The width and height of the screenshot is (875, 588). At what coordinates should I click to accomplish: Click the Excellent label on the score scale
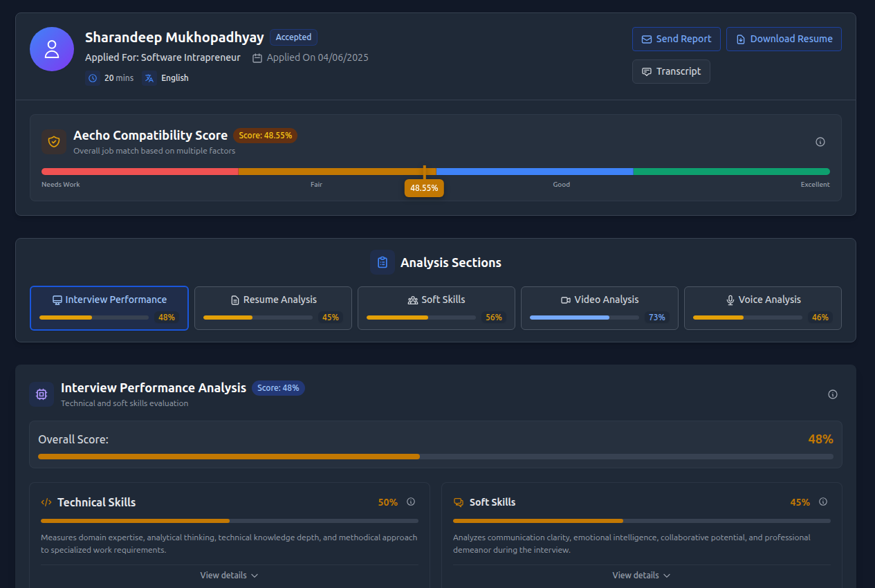pyautogui.click(x=816, y=185)
